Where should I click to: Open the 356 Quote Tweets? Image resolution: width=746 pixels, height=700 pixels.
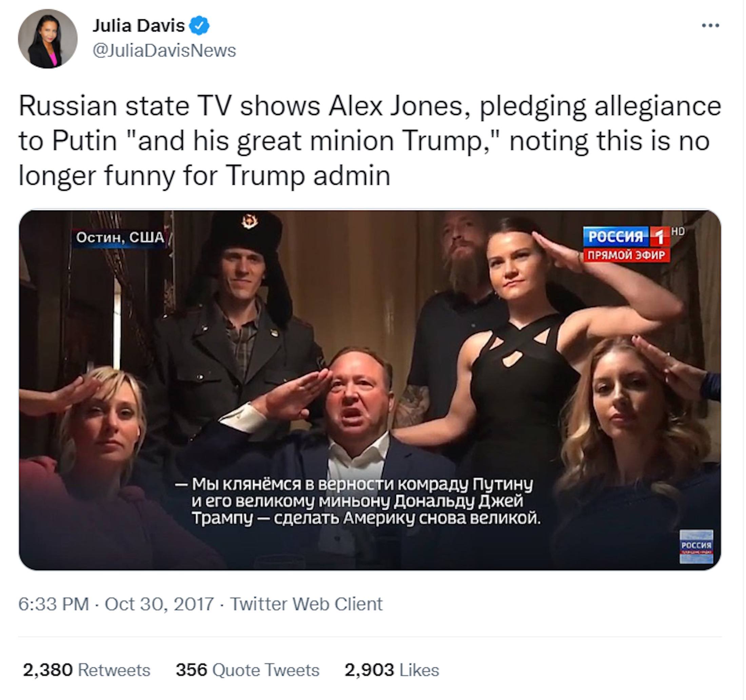coord(248,670)
